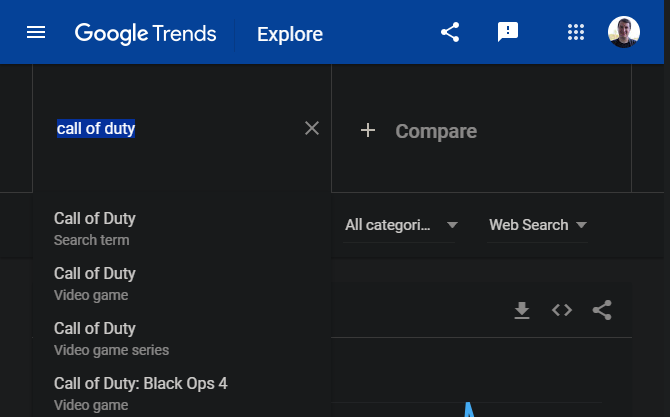
Task: Share the chart with the share icon
Action: 602,310
